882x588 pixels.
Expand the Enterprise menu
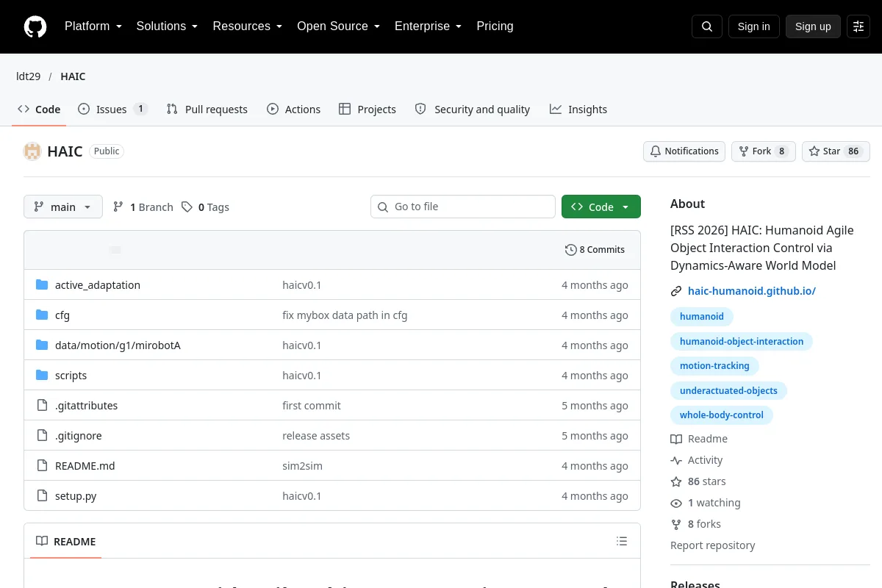tap(428, 26)
